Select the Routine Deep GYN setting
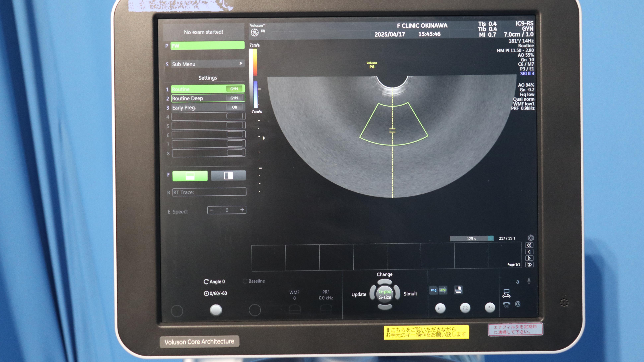644x362 pixels. (x=208, y=98)
